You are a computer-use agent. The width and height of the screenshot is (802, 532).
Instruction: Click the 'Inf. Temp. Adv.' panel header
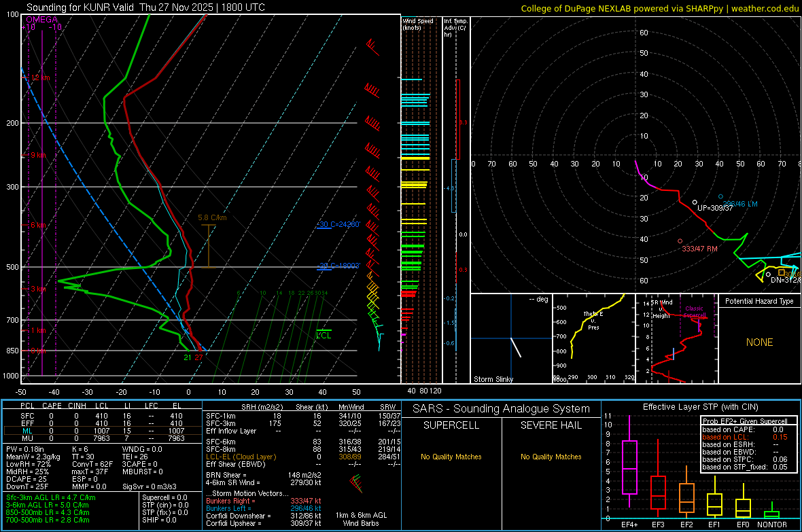455,28
